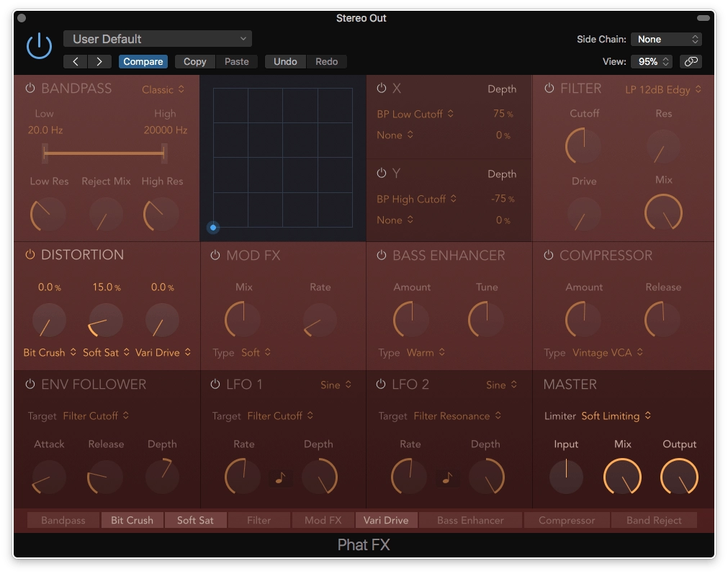Click the Soft Sat distortion knob
Screen dimensions: 728x574
point(105,320)
